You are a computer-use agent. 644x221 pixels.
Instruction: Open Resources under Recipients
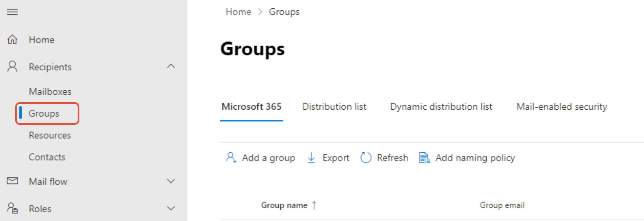[x=50, y=135]
